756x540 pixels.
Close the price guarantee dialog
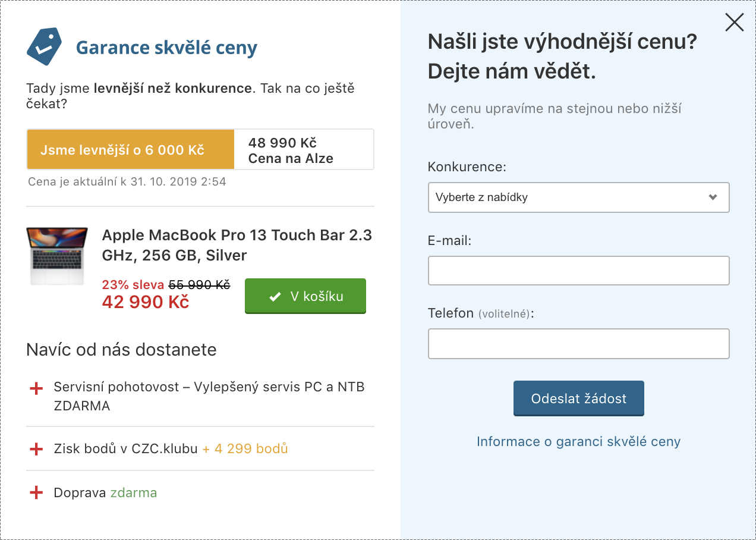pyautogui.click(x=735, y=23)
